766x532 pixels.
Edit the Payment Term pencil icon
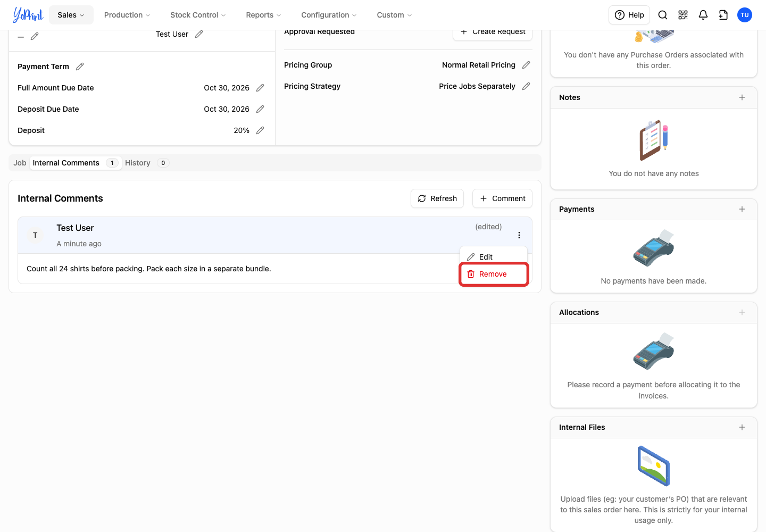pos(80,66)
